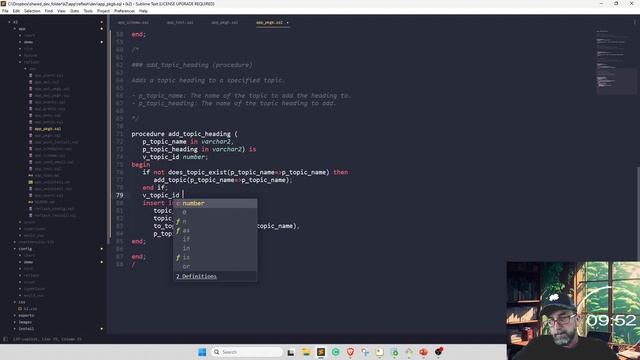Click status bar line and column text

point(47,339)
